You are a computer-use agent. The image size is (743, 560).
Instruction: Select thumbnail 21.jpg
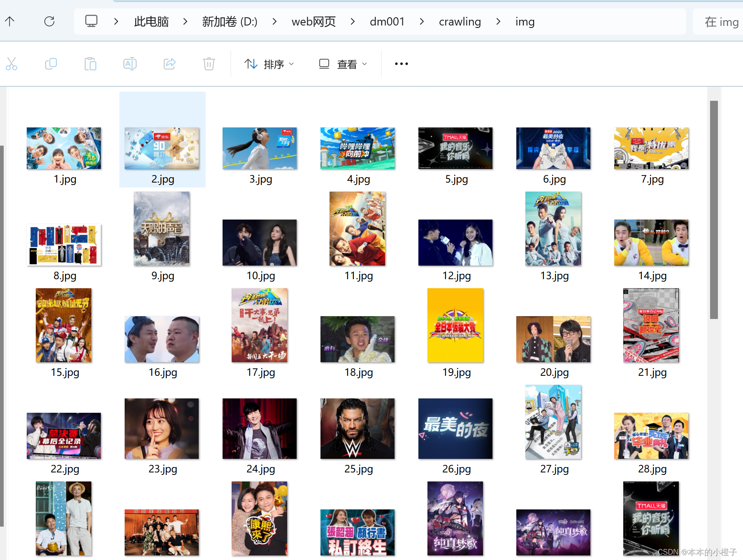click(x=651, y=325)
